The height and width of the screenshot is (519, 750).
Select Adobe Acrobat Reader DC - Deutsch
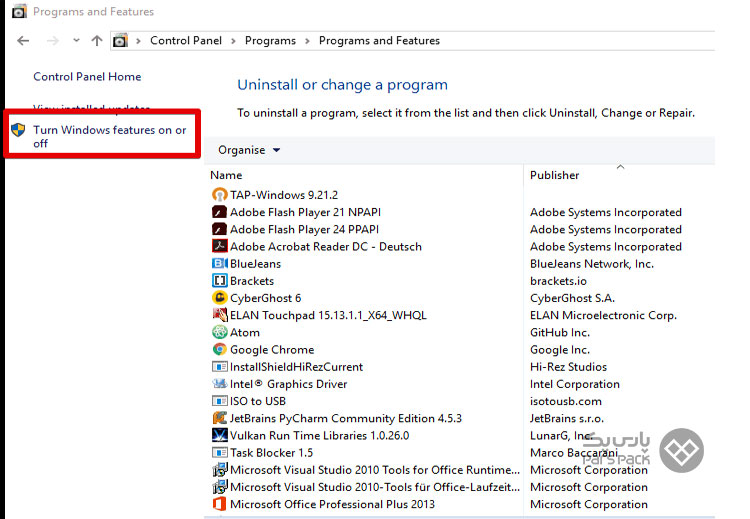(x=326, y=247)
